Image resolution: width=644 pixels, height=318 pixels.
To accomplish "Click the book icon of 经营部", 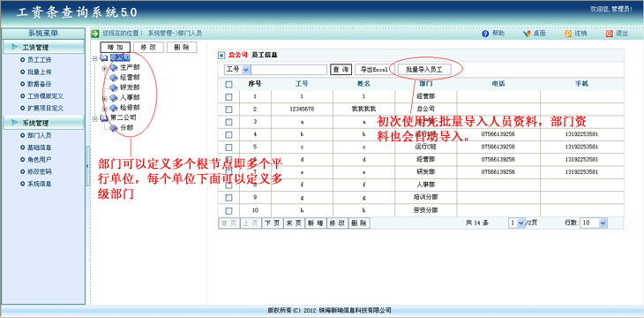I will coord(113,78).
